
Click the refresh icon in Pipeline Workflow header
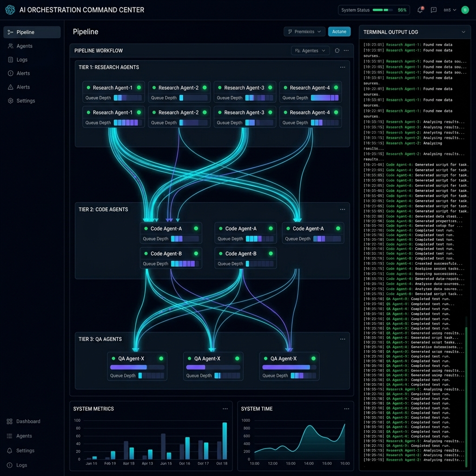337,51
